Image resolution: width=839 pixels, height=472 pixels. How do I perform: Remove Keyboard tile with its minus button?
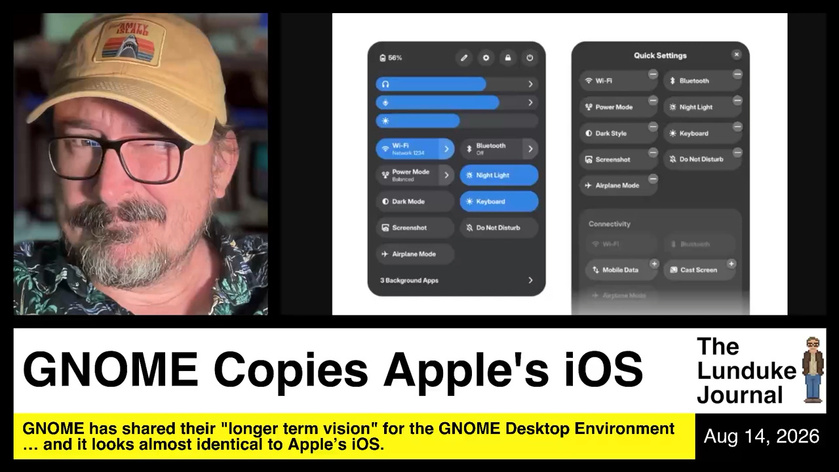click(737, 127)
